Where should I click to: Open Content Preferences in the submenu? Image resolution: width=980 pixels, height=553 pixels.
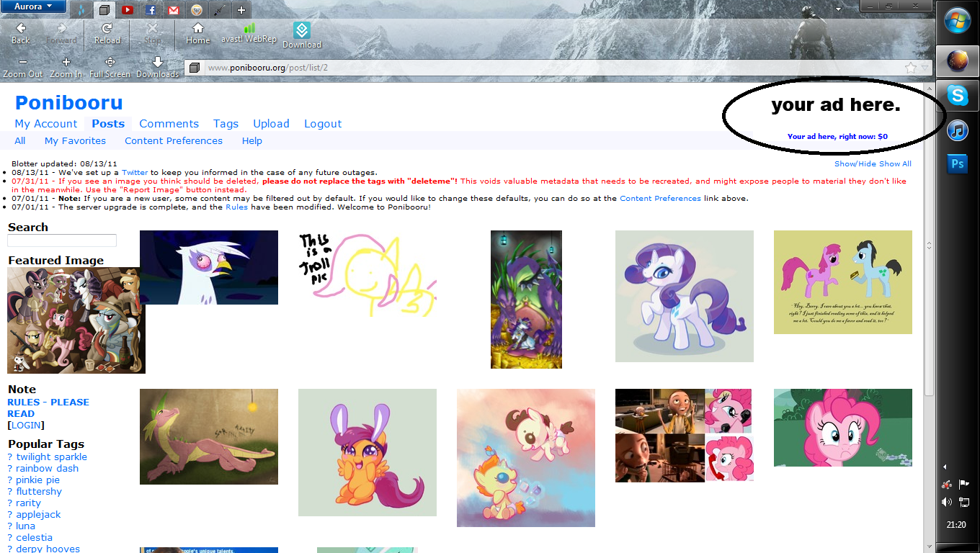(174, 141)
